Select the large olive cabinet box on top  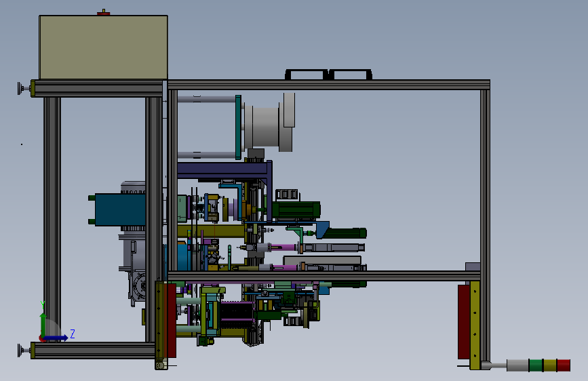pos(104,47)
